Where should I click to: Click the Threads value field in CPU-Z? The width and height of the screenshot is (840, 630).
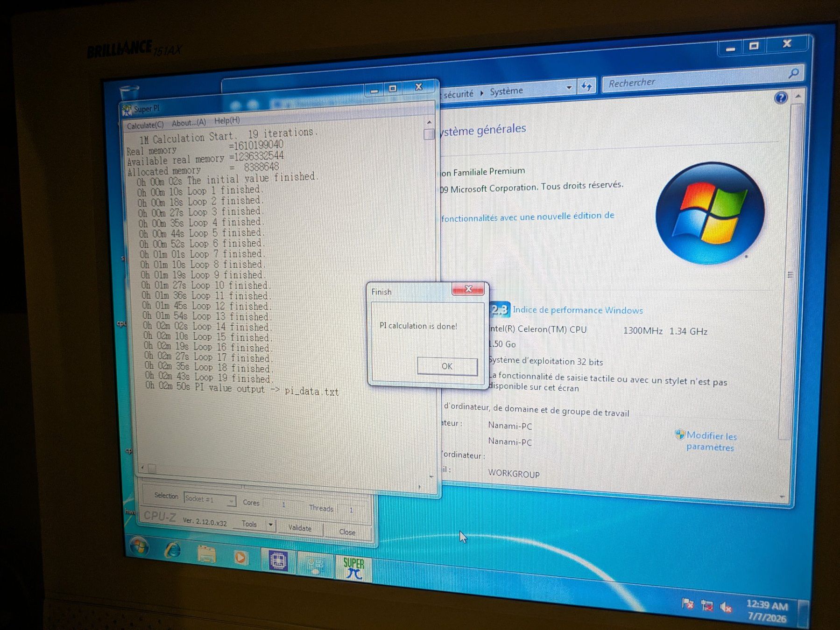[x=352, y=510]
